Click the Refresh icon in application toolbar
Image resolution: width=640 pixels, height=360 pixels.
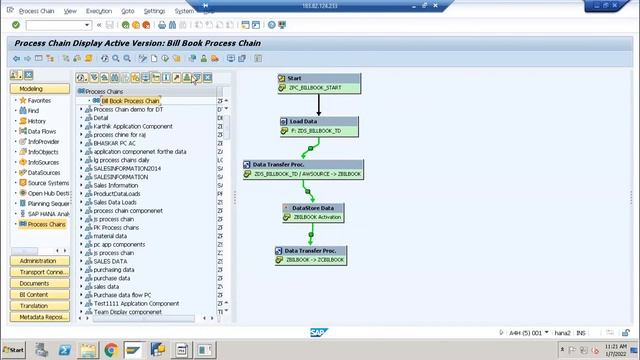(x=105, y=59)
